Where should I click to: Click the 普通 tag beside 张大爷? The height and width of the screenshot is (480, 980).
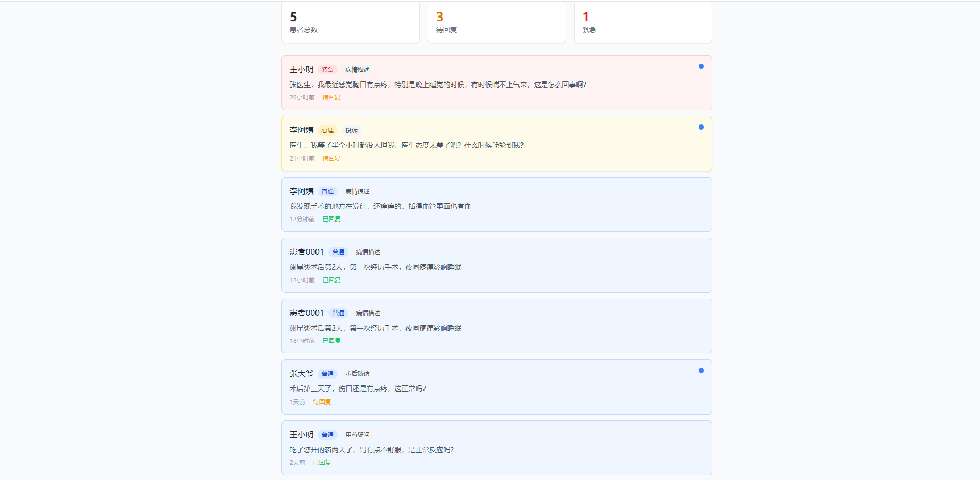coord(327,374)
